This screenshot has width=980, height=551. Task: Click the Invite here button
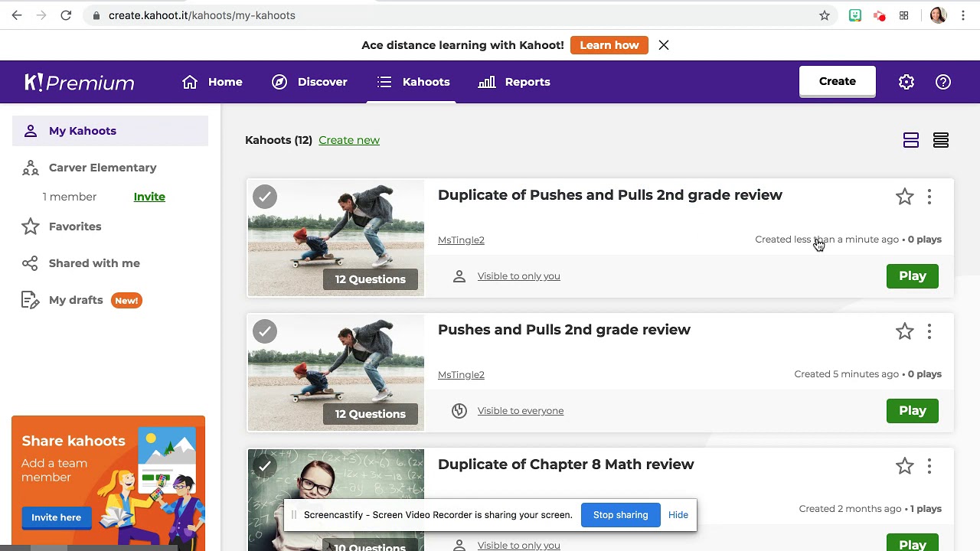[56, 517]
